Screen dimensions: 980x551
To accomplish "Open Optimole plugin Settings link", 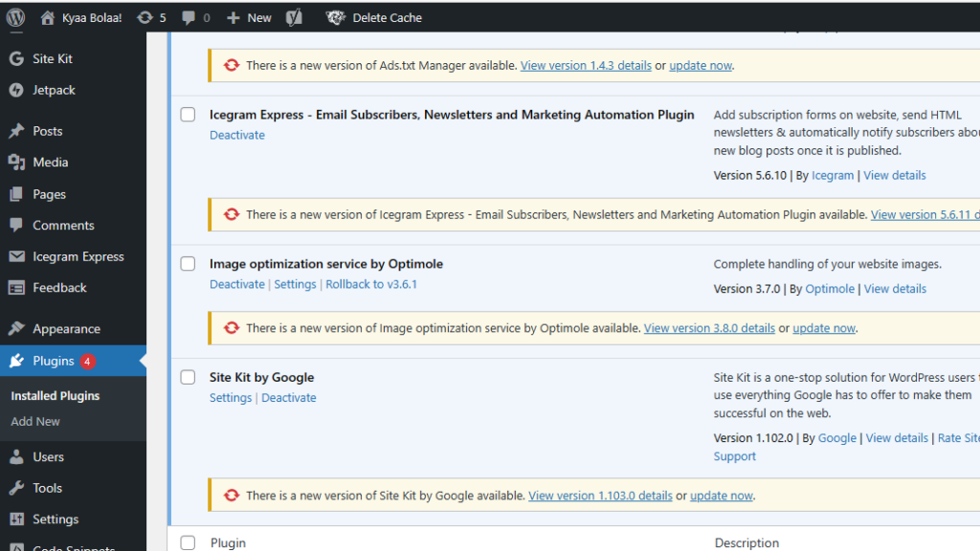I will [295, 284].
